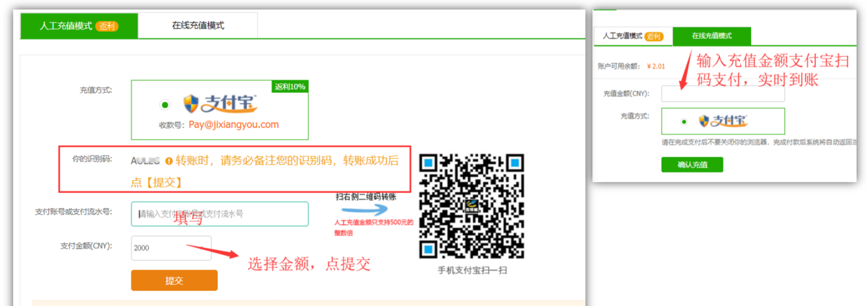Viewport: 868px width, 306px height.
Task: Click the Alipay logo in right panel
Action: pos(723,121)
